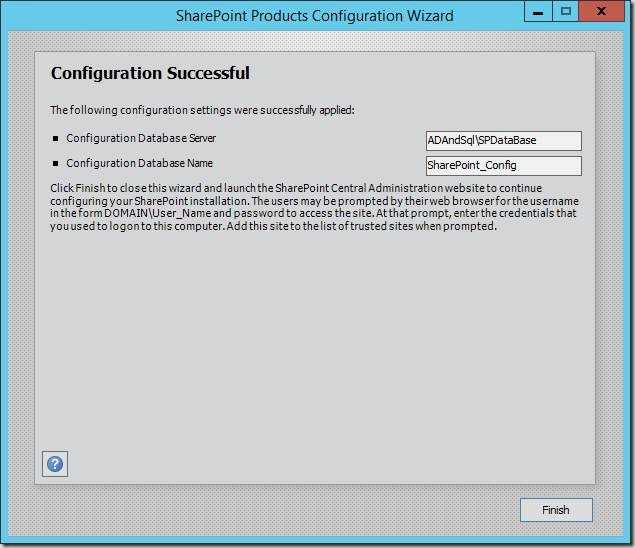Select the SharePoint_Config database name field
The height and width of the screenshot is (548, 635).
503,165
